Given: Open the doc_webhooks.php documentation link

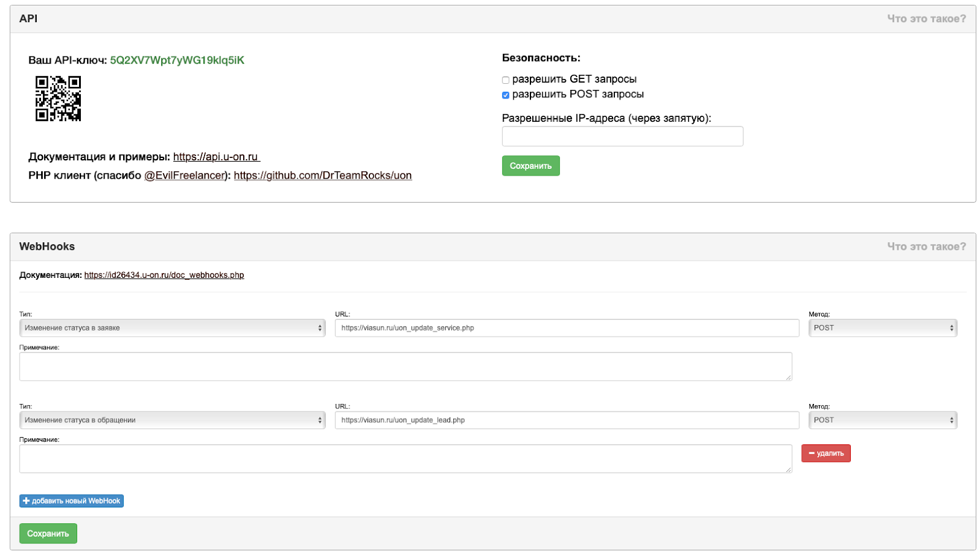Looking at the screenshot, I should coord(164,275).
